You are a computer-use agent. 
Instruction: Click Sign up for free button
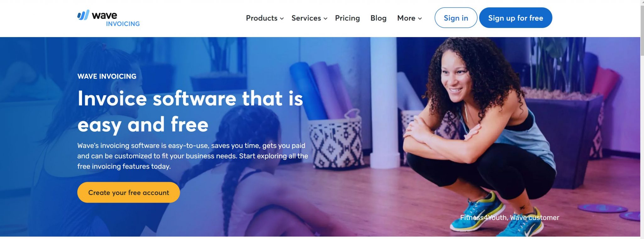click(516, 18)
